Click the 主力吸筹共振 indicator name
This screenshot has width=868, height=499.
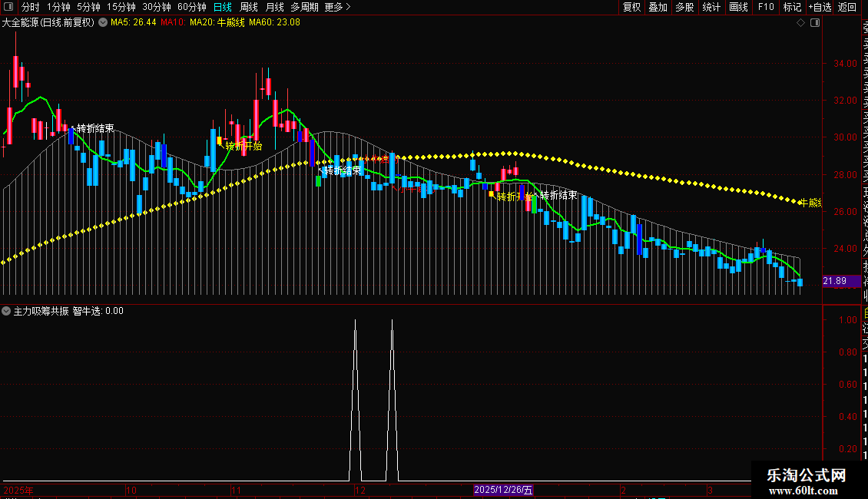point(41,311)
